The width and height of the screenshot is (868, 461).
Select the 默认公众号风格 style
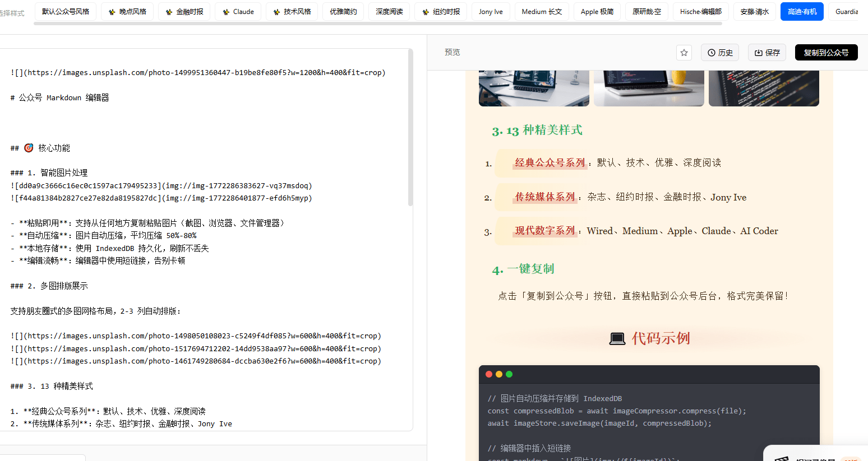(x=65, y=11)
